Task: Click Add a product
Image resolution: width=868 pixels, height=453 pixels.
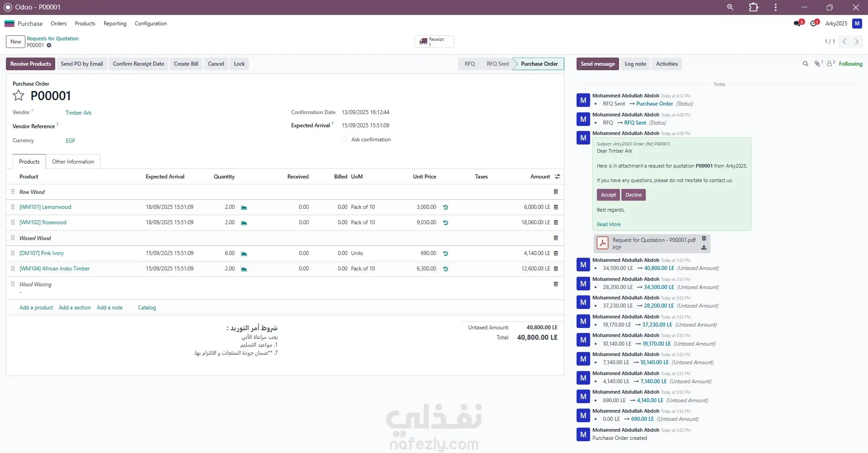Action: pyautogui.click(x=36, y=308)
